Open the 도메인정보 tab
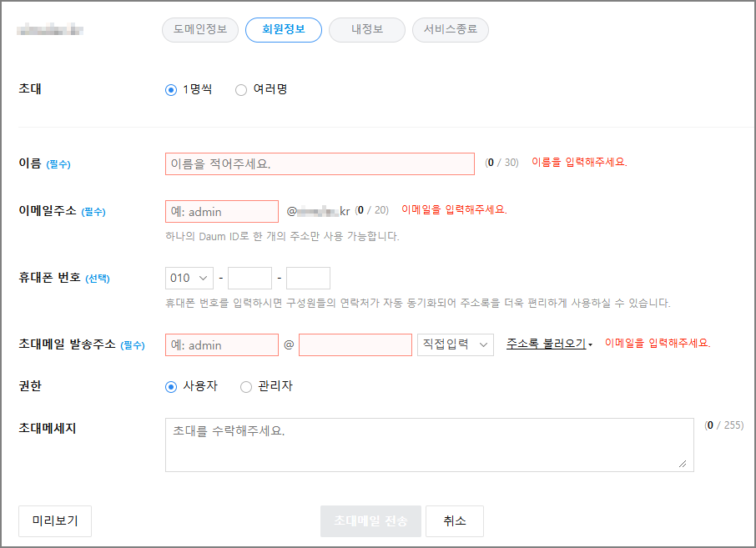Screen dimensions: 756x548 [x=200, y=30]
